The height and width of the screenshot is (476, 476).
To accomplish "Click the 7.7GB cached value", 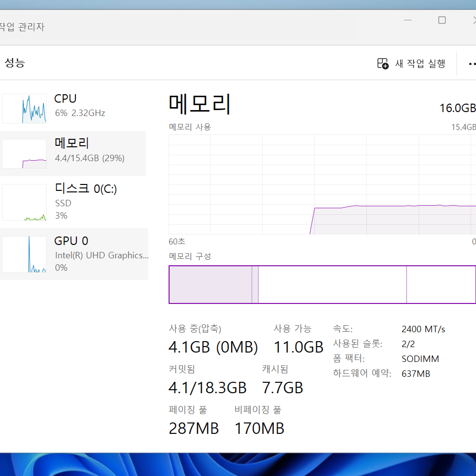I will click(x=282, y=388).
